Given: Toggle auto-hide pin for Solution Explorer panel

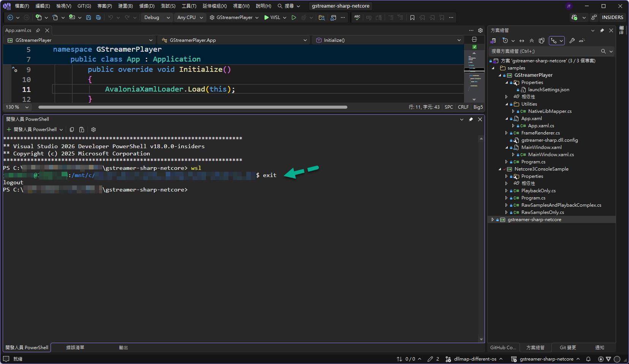Looking at the screenshot, I should tap(602, 30).
